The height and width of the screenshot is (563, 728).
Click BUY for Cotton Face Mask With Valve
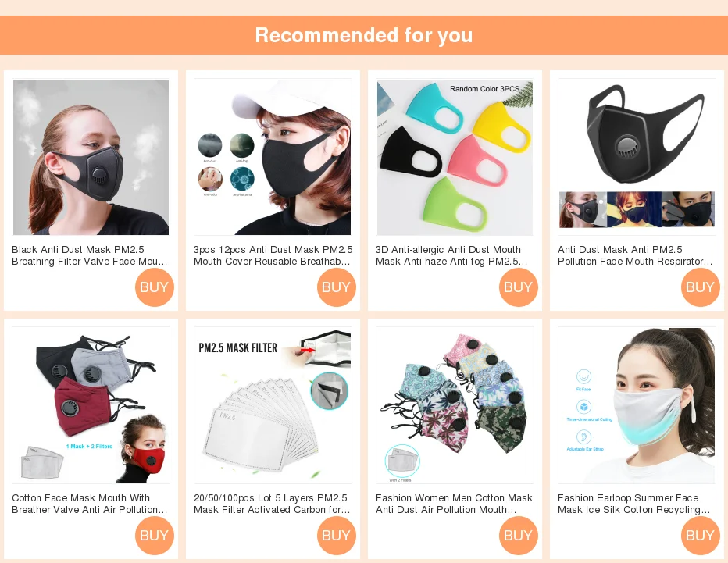(154, 535)
